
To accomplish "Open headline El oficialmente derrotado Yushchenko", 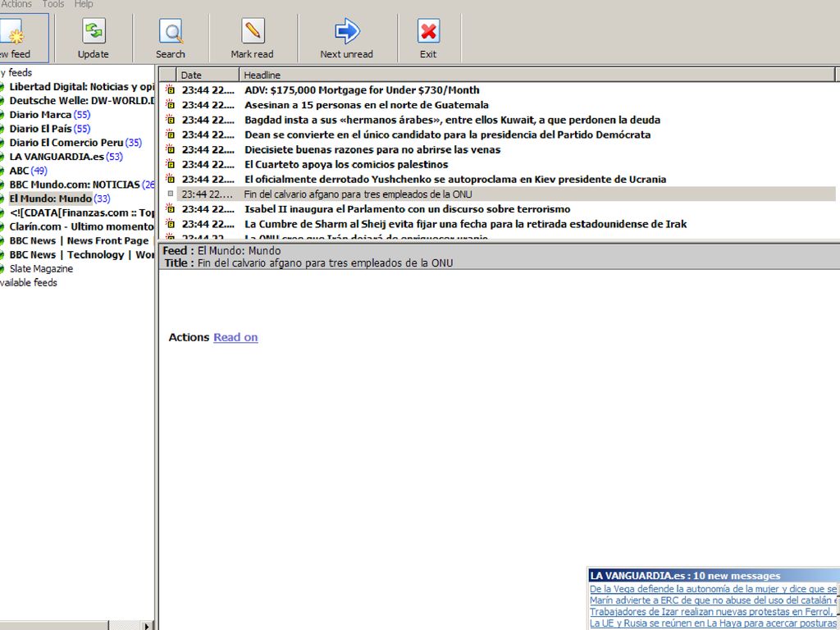I will click(455, 179).
